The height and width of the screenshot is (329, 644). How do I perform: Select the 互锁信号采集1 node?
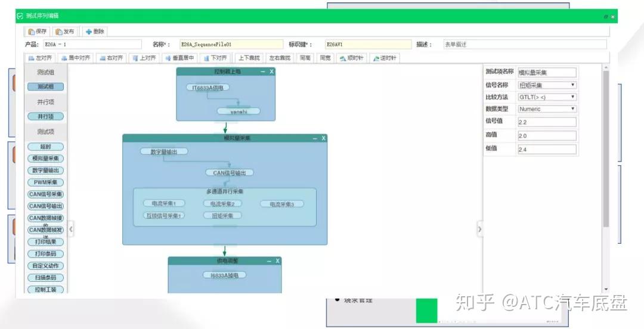click(x=164, y=216)
